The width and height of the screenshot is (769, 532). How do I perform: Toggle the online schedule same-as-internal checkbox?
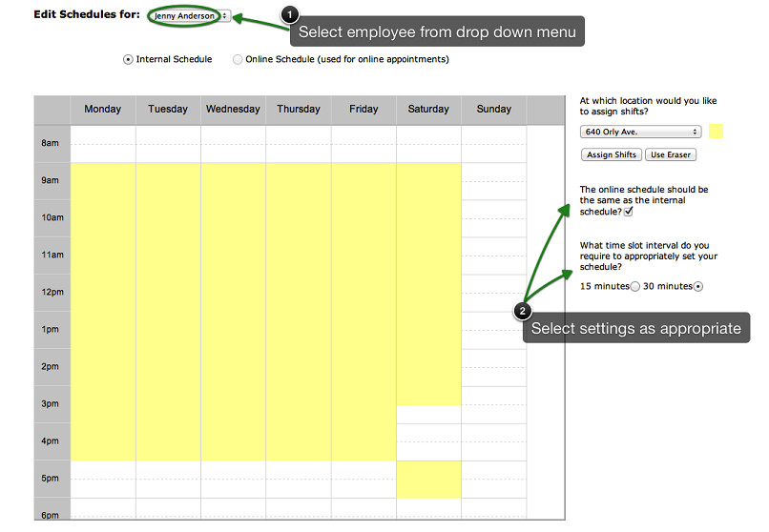[x=628, y=212]
